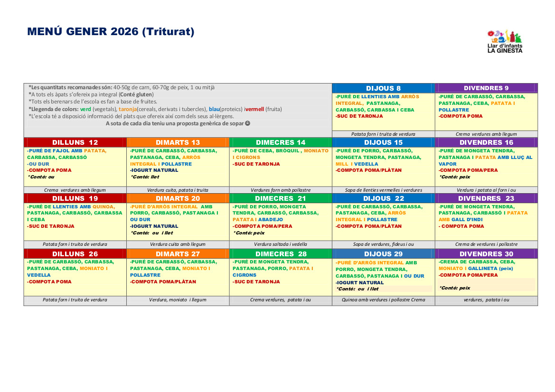Click the DIVENDRES 9 purple header

(x=486, y=88)
